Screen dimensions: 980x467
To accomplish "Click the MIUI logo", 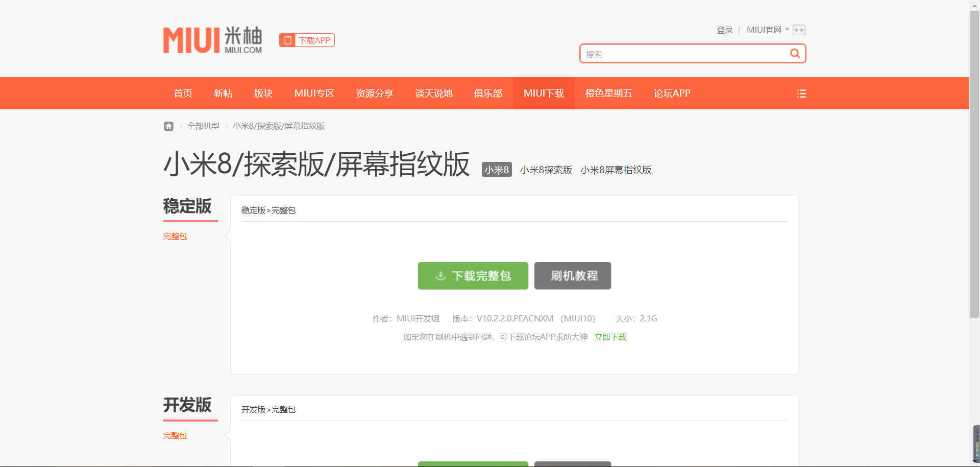I will click(212, 40).
